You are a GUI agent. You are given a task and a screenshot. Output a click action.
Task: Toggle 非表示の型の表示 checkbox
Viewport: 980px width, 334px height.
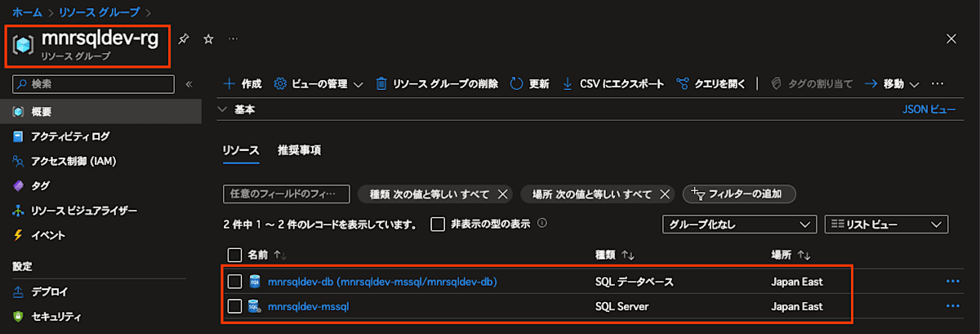(x=438, y=224)
